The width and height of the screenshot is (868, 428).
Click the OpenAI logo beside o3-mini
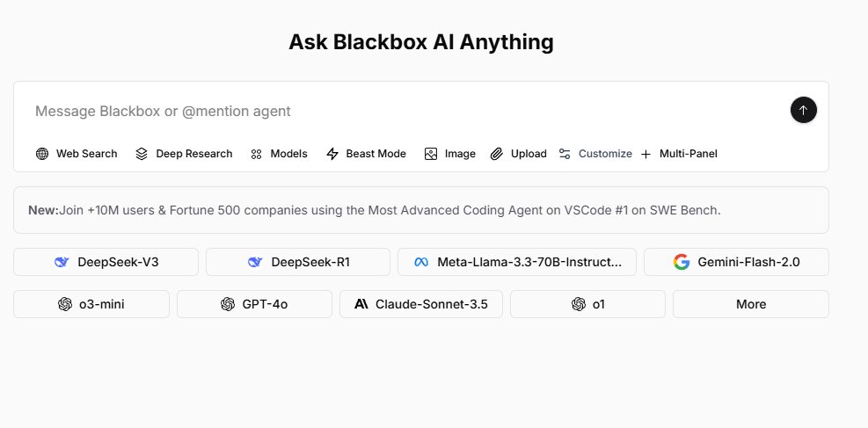click(65, 304)
